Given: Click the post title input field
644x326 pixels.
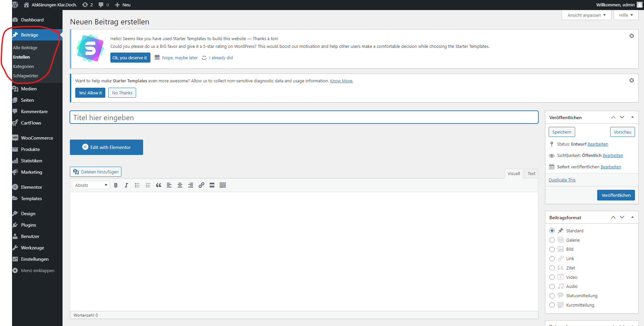Looking at the screenshot, I should 304,117.
